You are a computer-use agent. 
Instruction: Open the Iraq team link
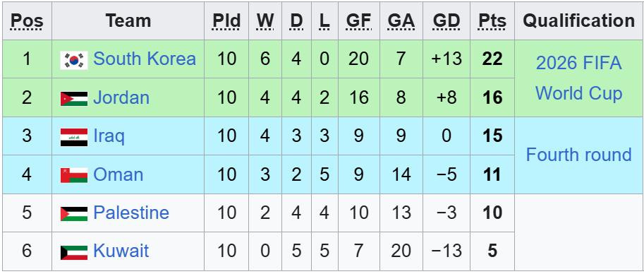(109, 136)
